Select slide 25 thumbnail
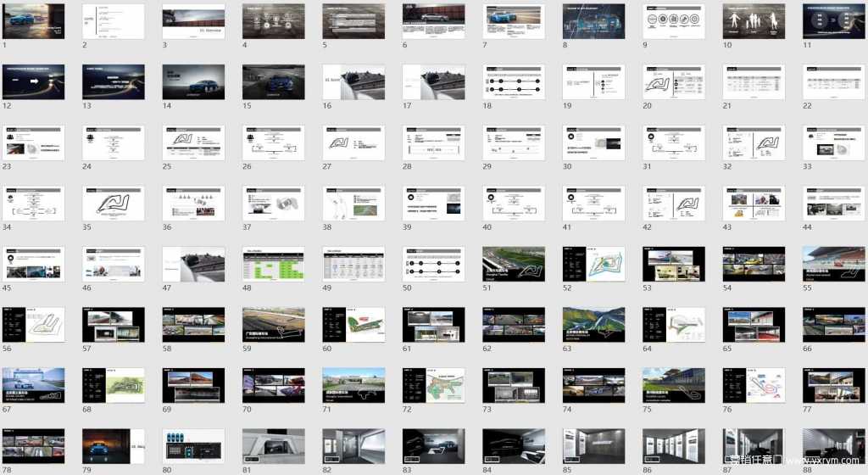 coord(194,143)
